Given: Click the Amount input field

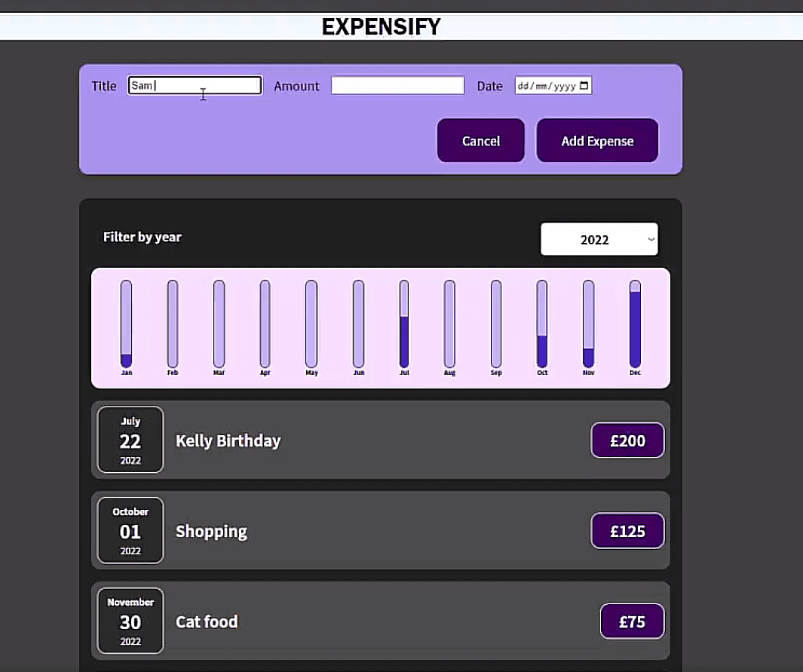Looking at the screenshot, I should pyautogui.click(x=397, y=86).
